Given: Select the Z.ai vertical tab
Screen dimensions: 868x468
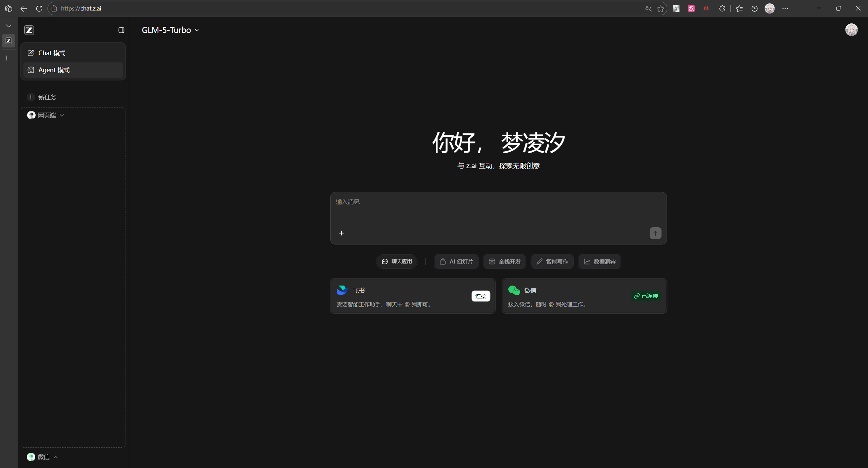Looking at the screenshot, I should tap(9, 41).
